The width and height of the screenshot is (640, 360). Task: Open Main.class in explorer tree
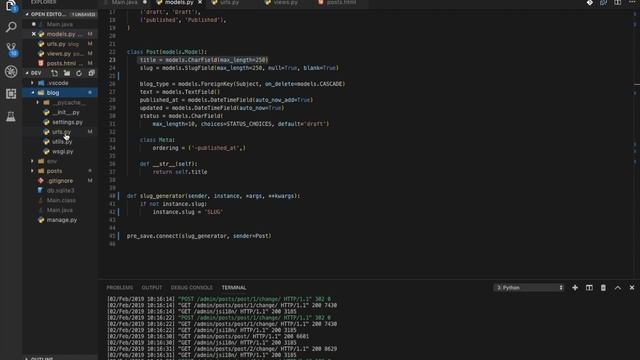point(60,200)
